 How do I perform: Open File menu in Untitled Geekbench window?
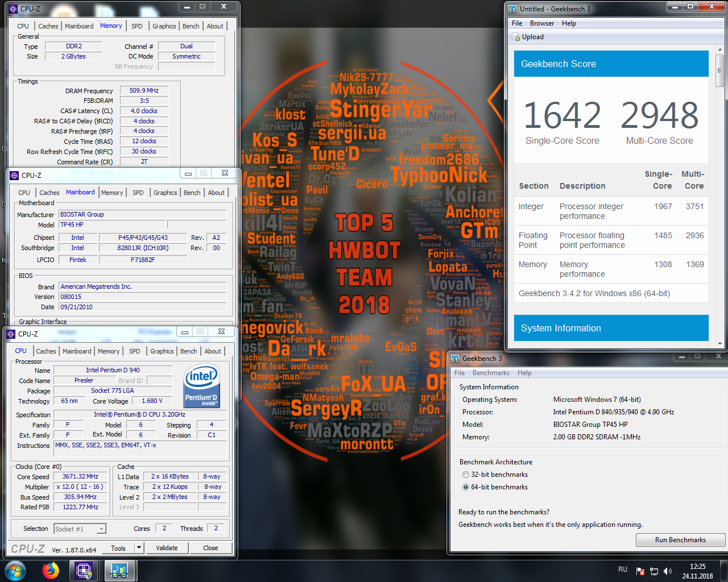[x=517, y=23]
